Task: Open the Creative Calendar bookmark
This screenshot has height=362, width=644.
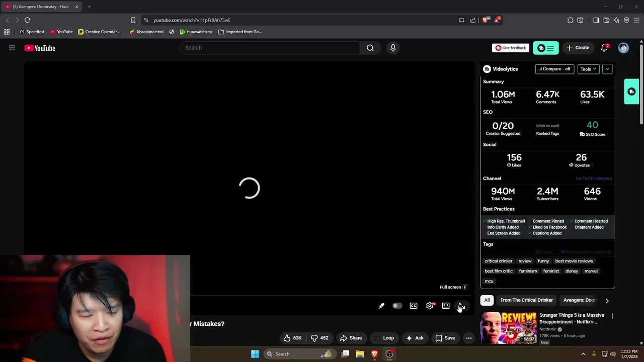Action: (x=99, y=32)
